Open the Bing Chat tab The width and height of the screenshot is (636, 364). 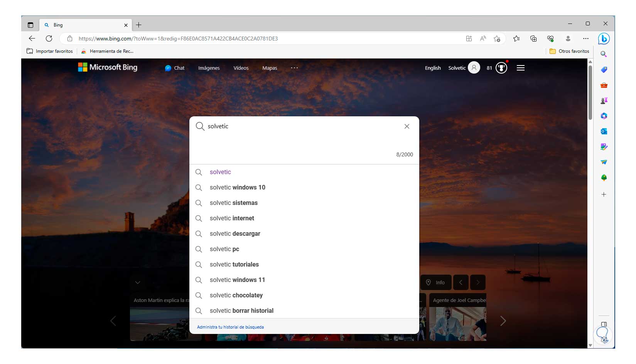(175, 68)
